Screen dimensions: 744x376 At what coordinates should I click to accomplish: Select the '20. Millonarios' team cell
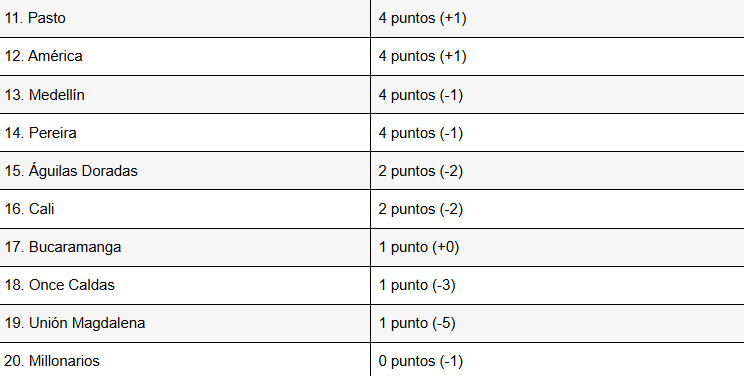(185, 359)
